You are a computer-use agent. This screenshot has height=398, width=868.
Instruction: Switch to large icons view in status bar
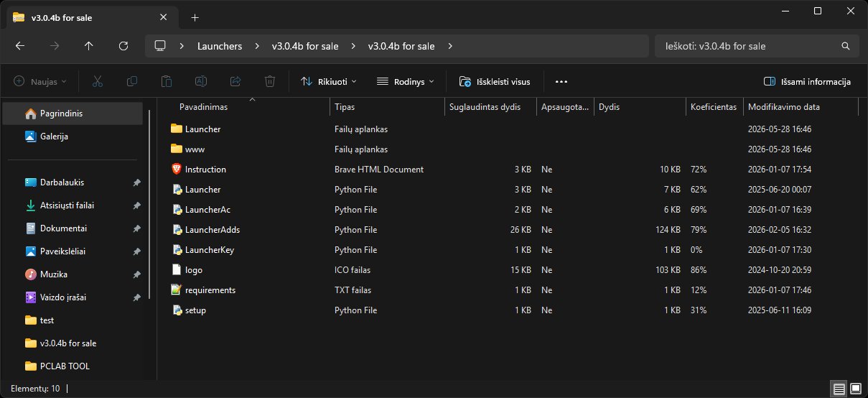(x=856, y=389)
